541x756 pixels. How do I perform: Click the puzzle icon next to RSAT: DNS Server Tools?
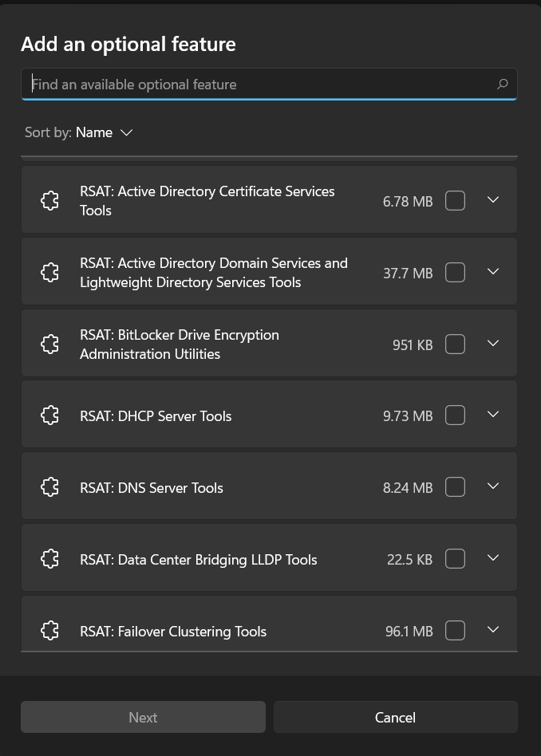pos(49,486)
